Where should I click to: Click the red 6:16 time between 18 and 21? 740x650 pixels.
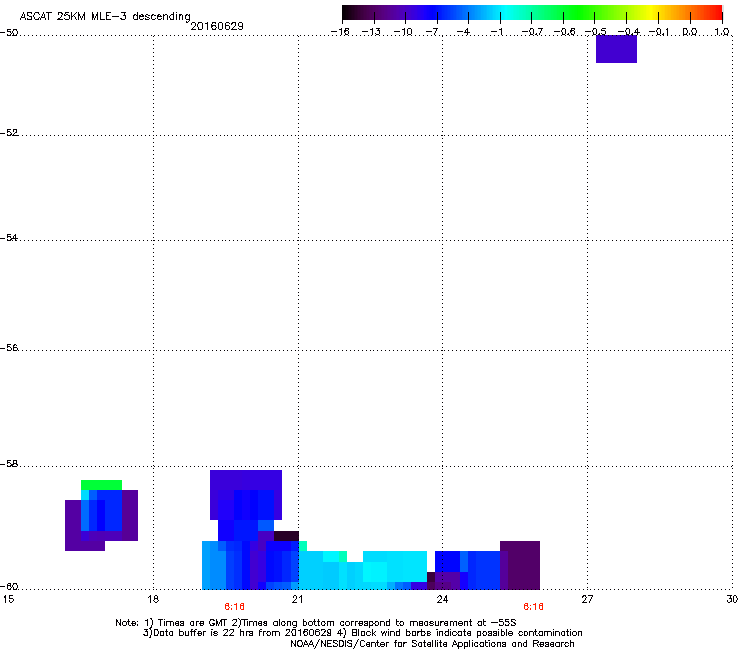tap(234, 607)
